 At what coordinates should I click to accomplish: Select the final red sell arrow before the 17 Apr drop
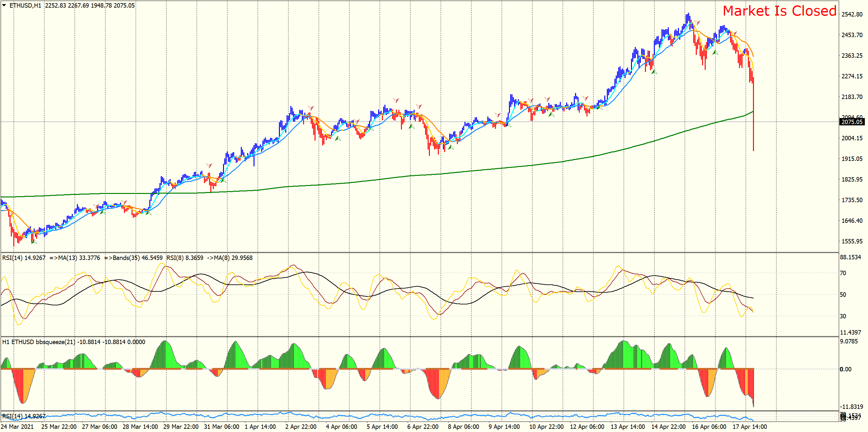(x=734, y=33)
